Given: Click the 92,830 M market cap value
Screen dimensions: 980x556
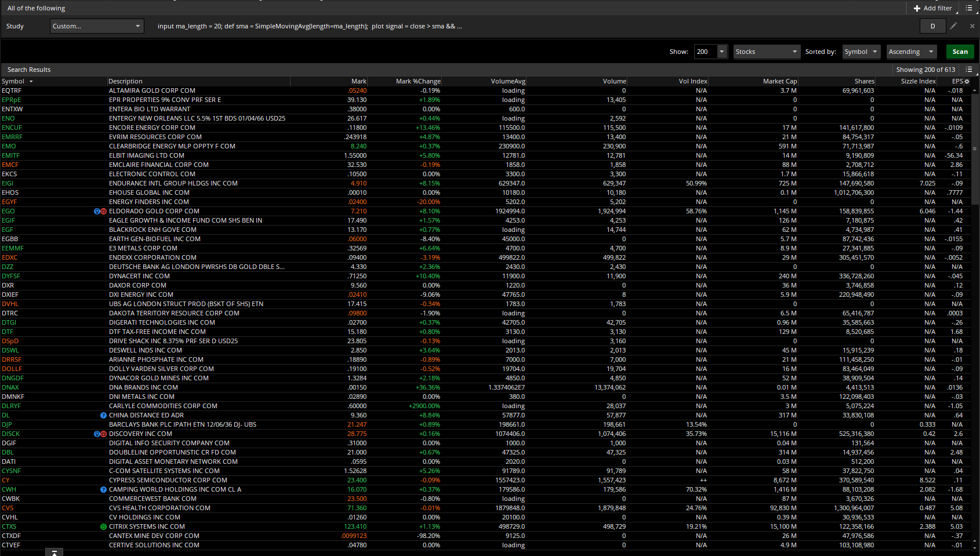Looking at the screenshot, I should (x=783, y=508).
